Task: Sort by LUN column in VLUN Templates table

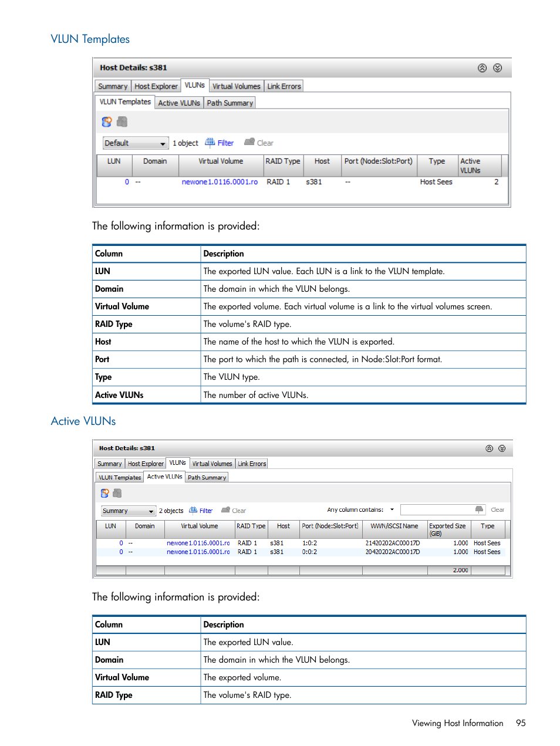Action: coord(114,166)
